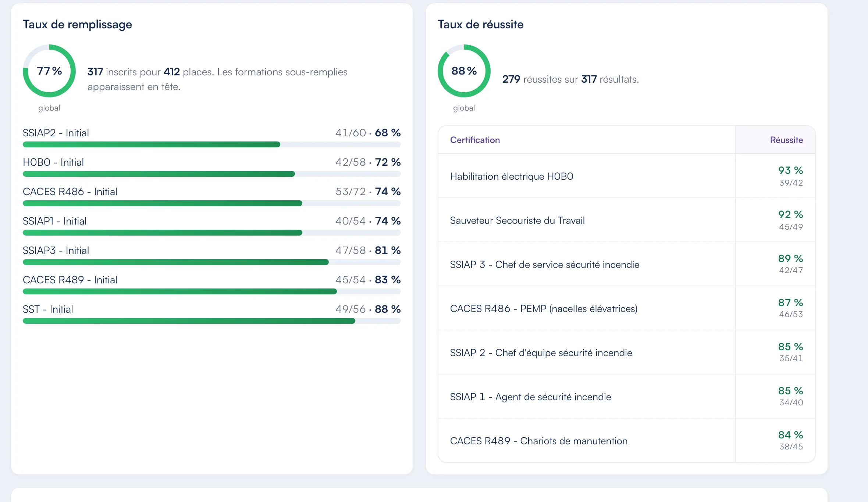
Task: Click the 317 inscrits pour 412 places text
Action: pos(150,72)
